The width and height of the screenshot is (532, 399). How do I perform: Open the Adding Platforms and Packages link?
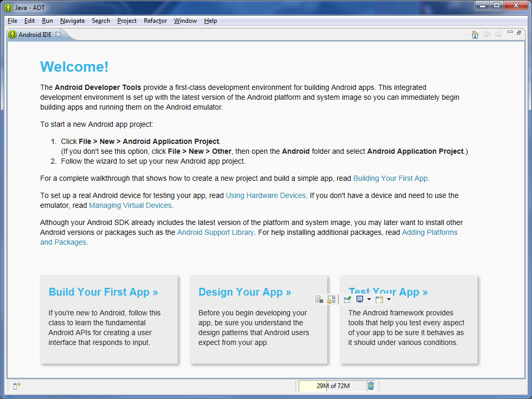tap(430, 232)
